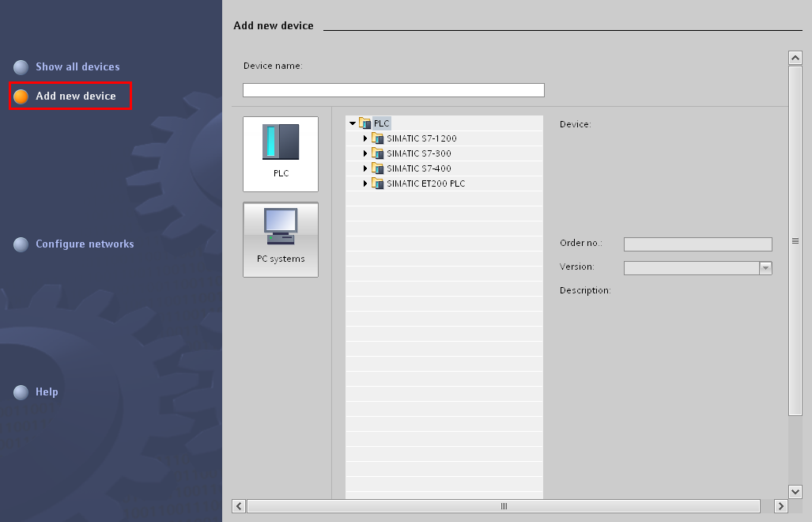Click inside the Device name text field
Screen dimensions: 812x522
pos(393,90)
